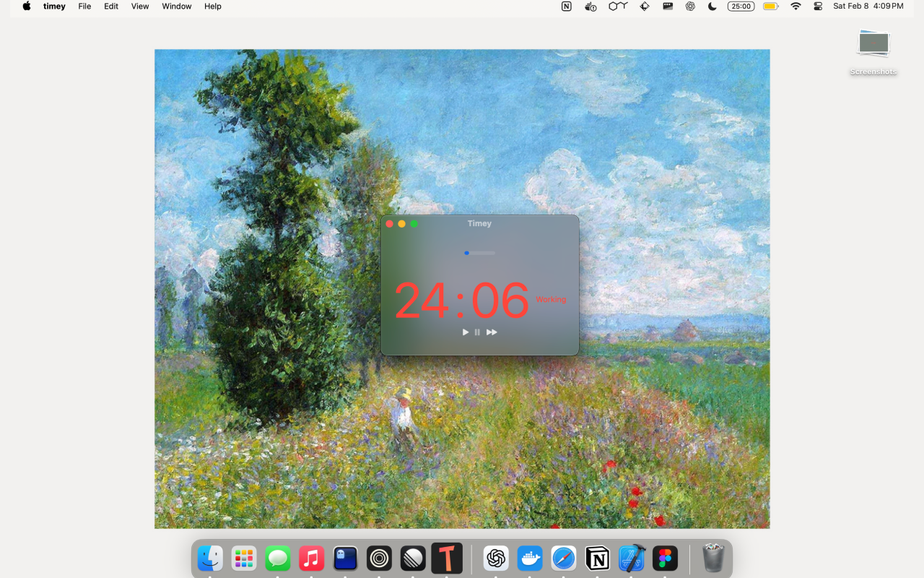The image size is (924, 578).
Task: Skip forward to the next Timey session
Action: (492, 332)
